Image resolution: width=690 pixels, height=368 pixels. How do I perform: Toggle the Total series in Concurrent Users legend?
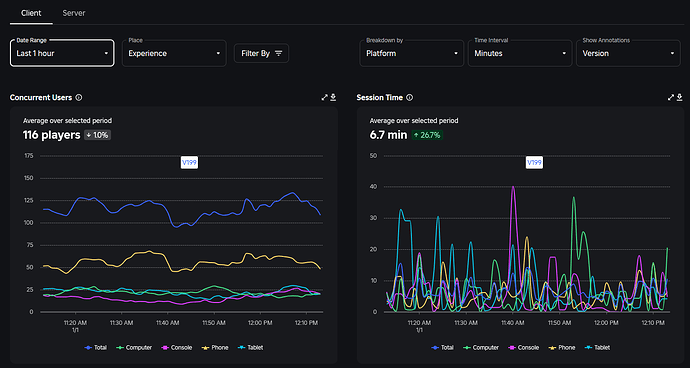point(95,348)
